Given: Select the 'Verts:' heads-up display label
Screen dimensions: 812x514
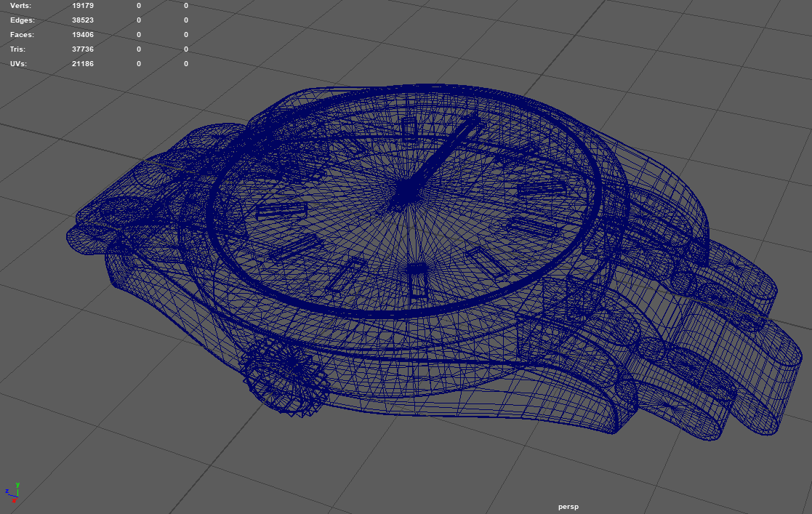Looking at the screenshot, I should 20,6.
